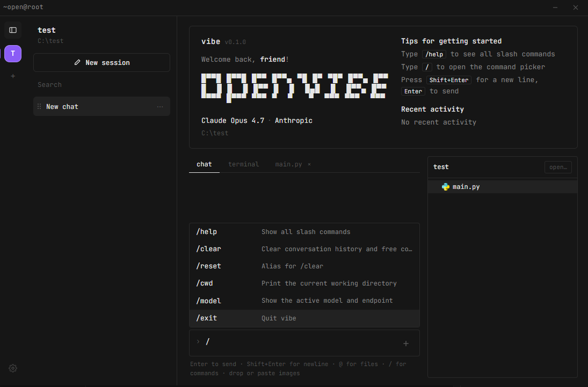588x387 pixels.
Task: Click the Recent activity heading
Action: tap(432, 109)
